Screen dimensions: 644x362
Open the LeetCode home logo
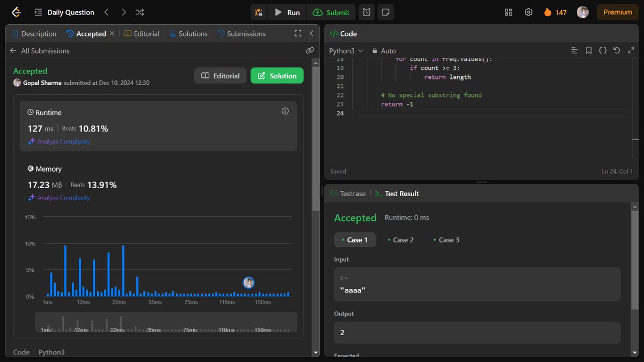[x=17, y=12]
